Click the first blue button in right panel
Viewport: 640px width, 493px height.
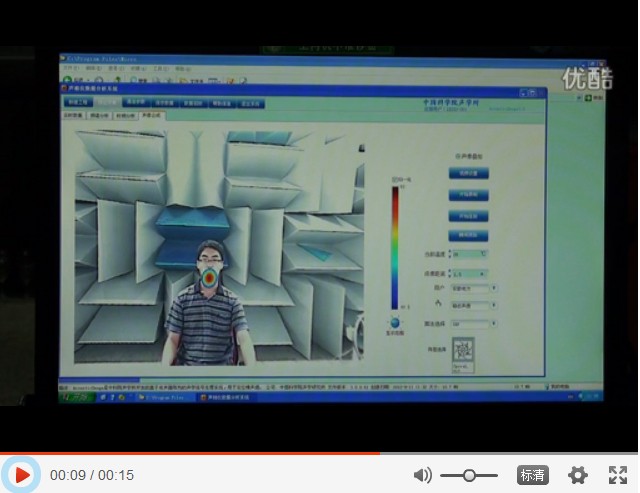[x=469, y=173]
